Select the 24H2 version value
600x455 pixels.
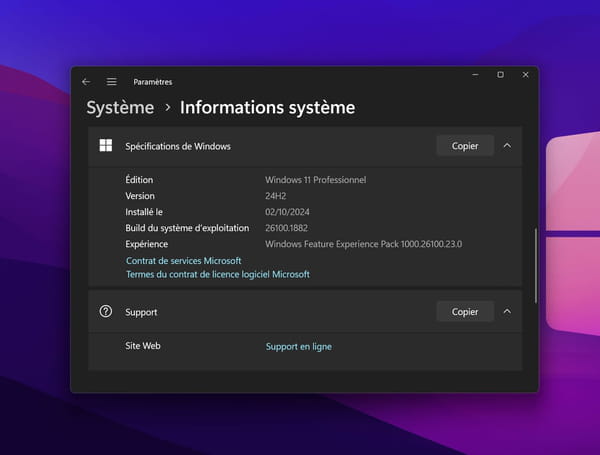click(x=276, y=196)
